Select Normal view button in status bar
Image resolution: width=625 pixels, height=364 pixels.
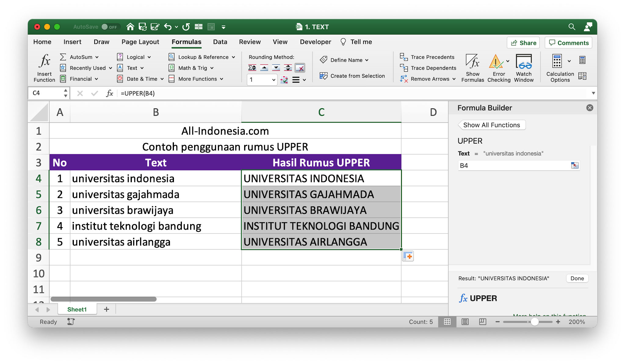pos(447,322)
